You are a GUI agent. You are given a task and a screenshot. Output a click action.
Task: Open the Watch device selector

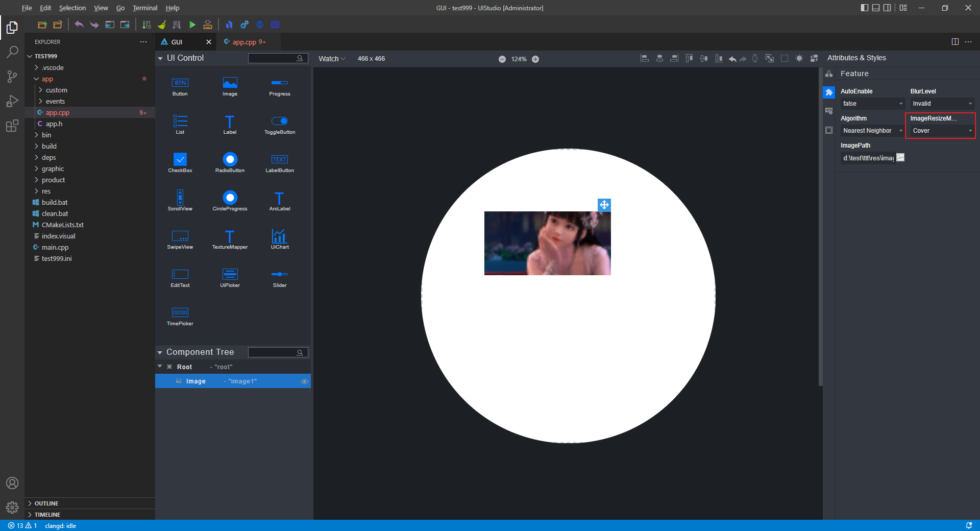pos(332,59)
